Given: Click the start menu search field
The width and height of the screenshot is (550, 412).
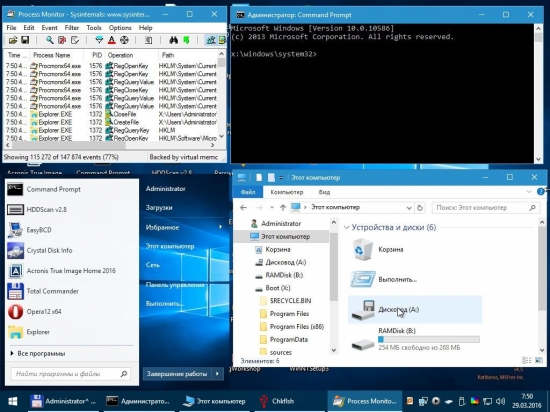Looking at the screenshot, I should 71,374.
